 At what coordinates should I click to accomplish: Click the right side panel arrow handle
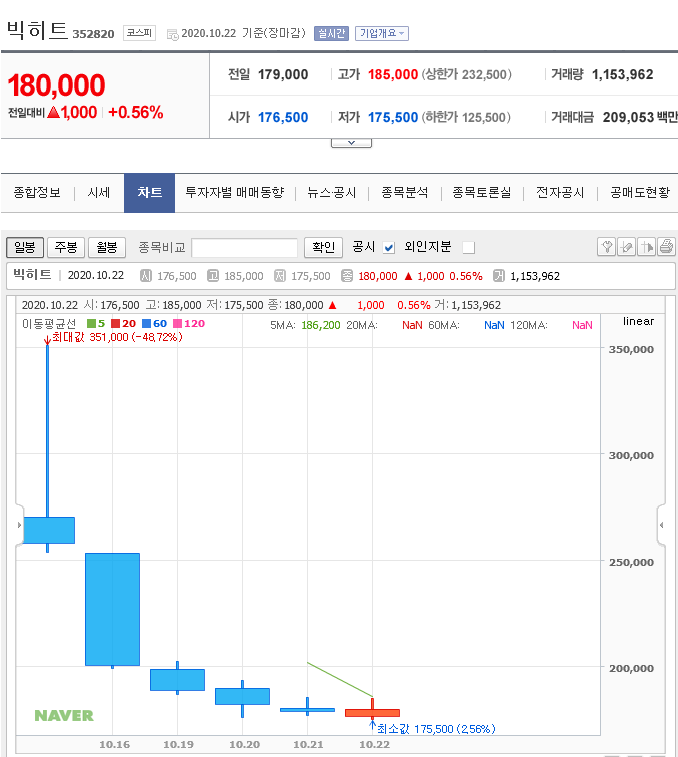pos(661,524)
